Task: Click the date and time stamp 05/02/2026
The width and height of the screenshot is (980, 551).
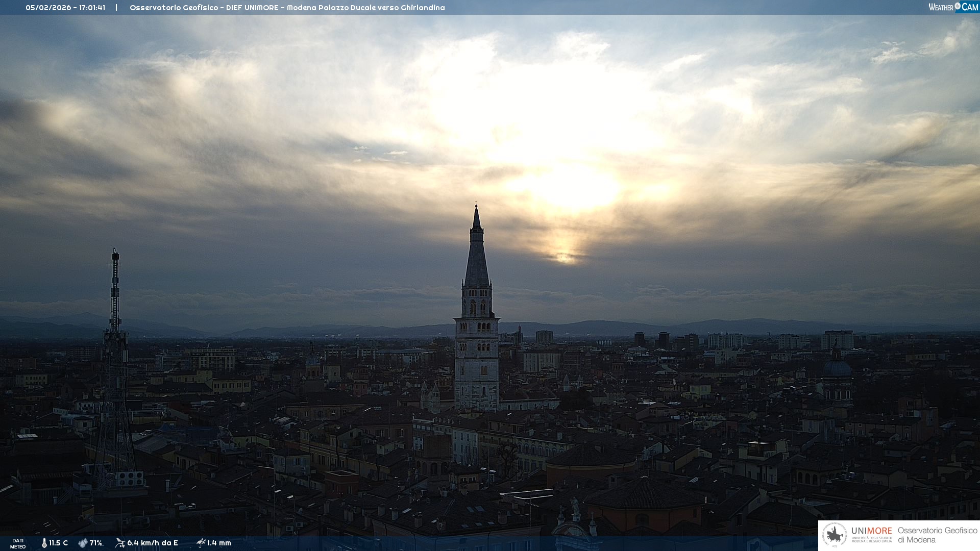Action: click(x=65, y=8)
